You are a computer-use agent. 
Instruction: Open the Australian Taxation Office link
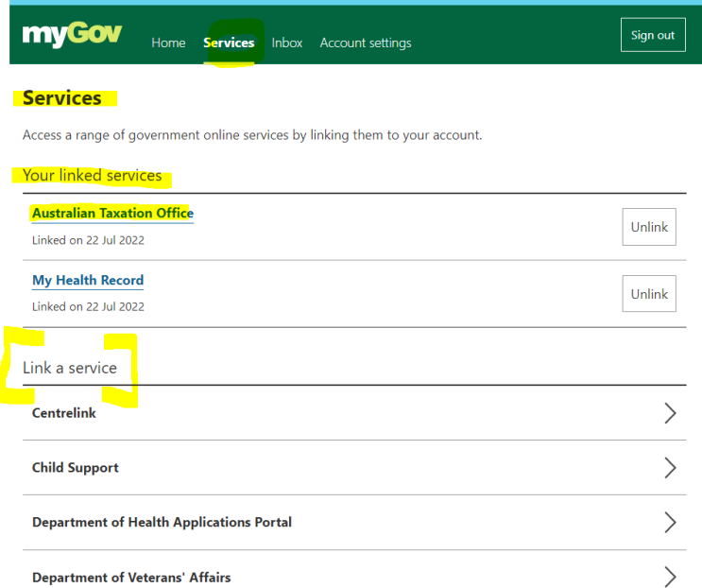click(112, 214)
